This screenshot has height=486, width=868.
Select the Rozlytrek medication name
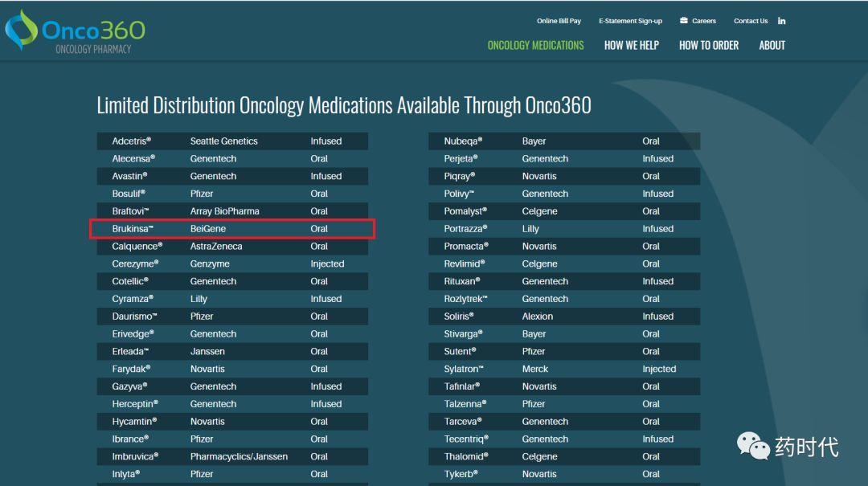(x=465, y=299)
